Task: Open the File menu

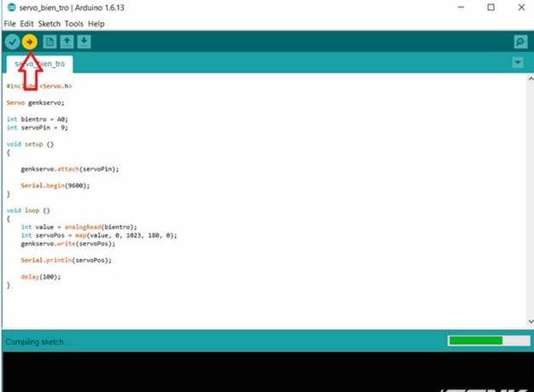Action: [x=10, y=24]
